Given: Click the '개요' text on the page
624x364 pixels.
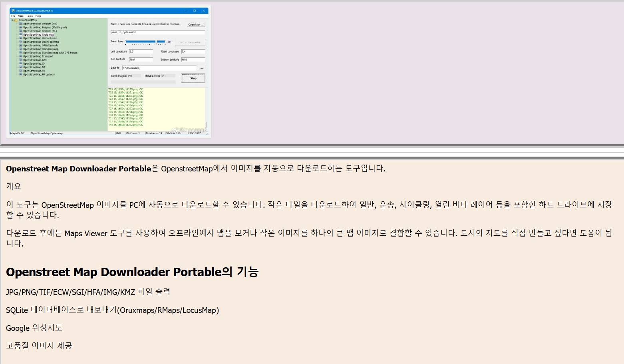Looking at the screenshot, I should (14, 186).
